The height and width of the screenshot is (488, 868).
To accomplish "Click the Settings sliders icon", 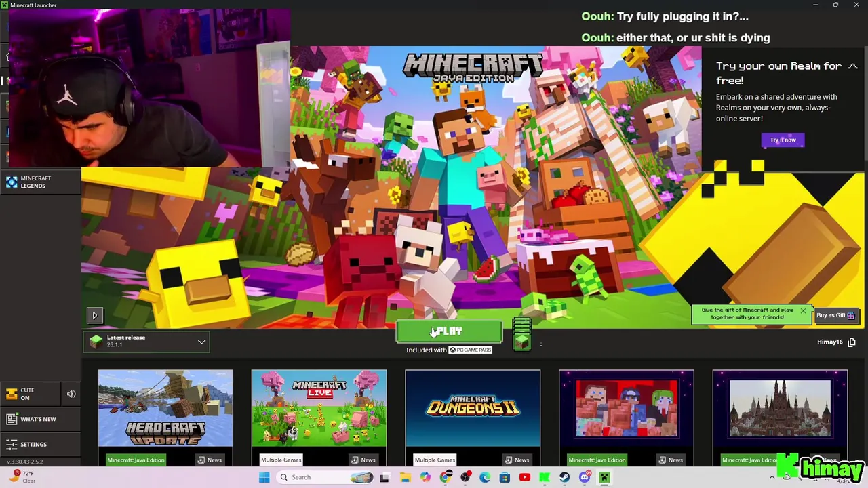I will pyautogui.click(x=12, y=445).
